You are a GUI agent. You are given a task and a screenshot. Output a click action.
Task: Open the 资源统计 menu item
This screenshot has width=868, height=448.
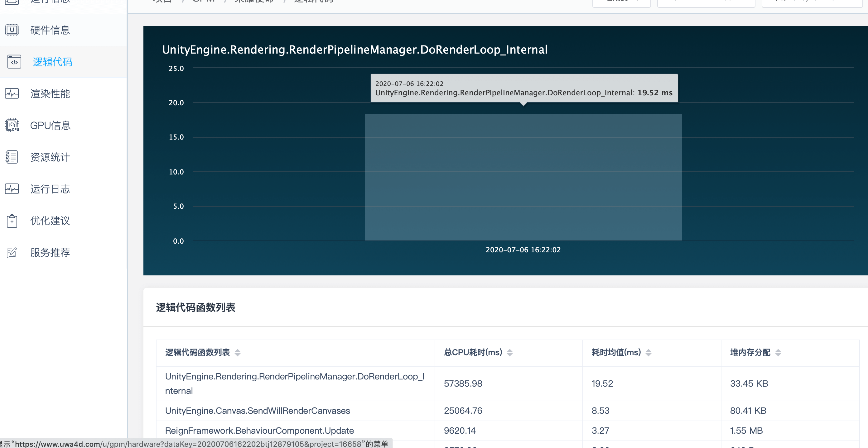pos(50,157)
